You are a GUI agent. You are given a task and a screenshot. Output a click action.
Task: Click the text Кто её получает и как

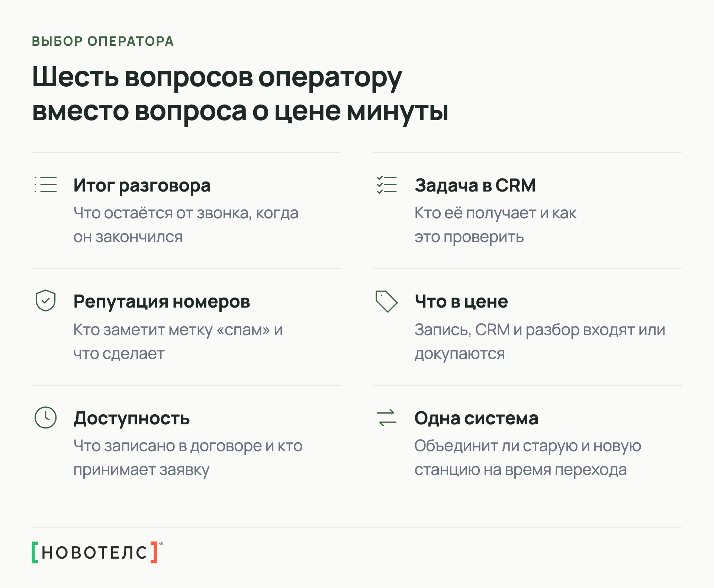(x=496, y=213)
